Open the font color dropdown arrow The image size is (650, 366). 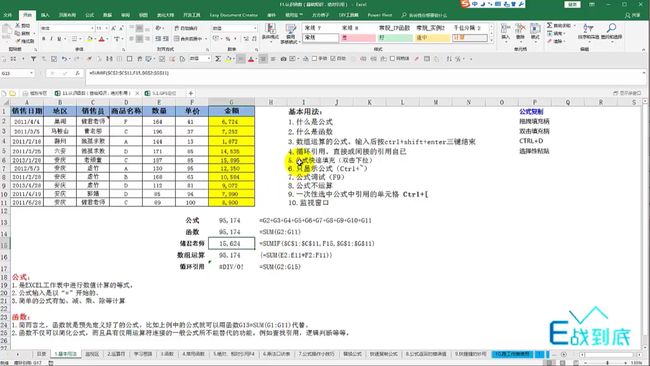107,39
